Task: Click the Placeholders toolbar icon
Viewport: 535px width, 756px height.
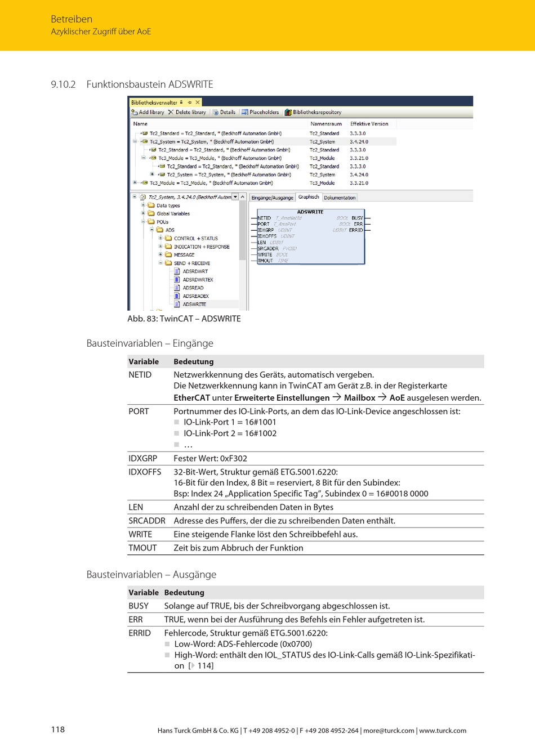Action: [245, 112]
